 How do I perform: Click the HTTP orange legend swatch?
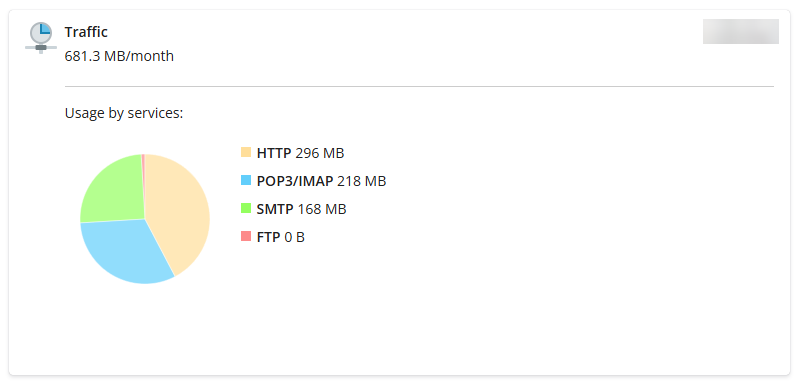(246, 152)
